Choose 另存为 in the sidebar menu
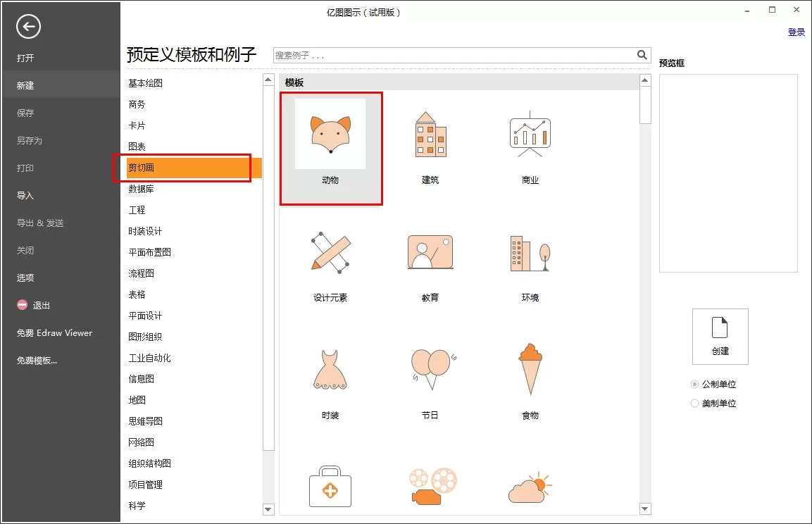This screenshot has height=524, width=812. click(30, 140)
